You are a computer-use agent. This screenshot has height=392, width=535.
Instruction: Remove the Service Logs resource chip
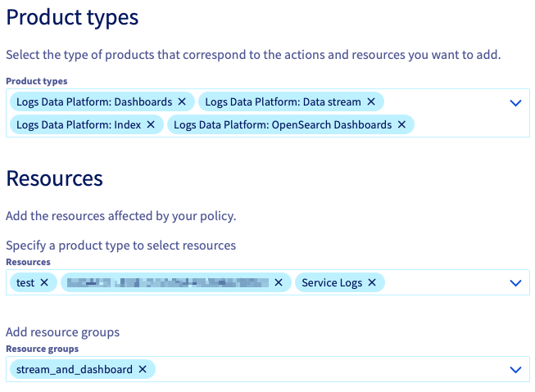point(372,282)
